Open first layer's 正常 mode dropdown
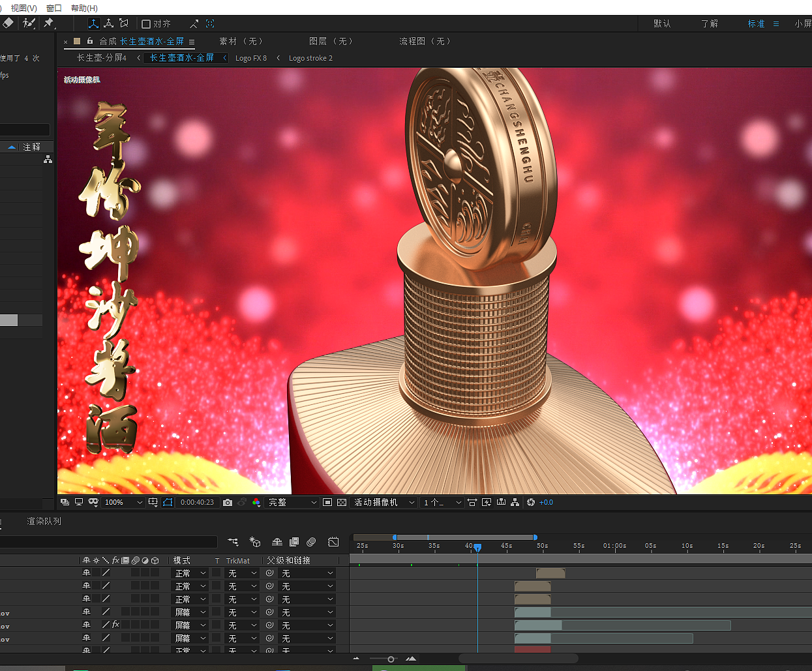The image size is (812, 671). (190, 573)
